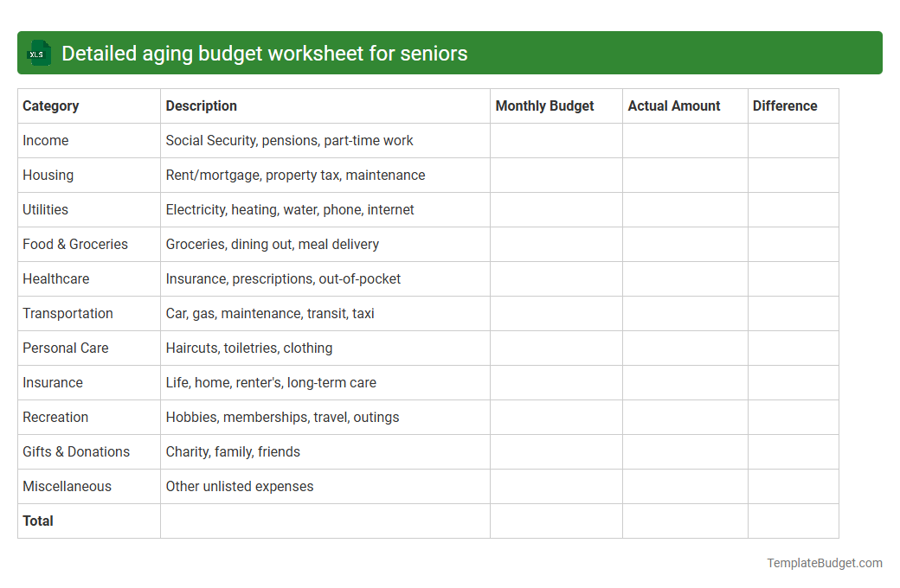
Task: Click the Category column header
Action: 51,105
